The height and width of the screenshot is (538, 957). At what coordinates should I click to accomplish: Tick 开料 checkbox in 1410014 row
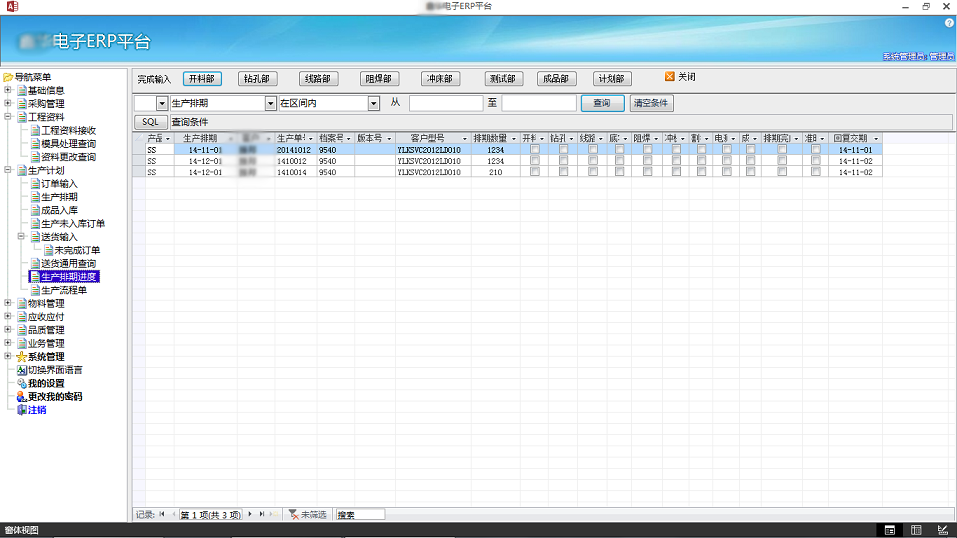click(535, 172)
